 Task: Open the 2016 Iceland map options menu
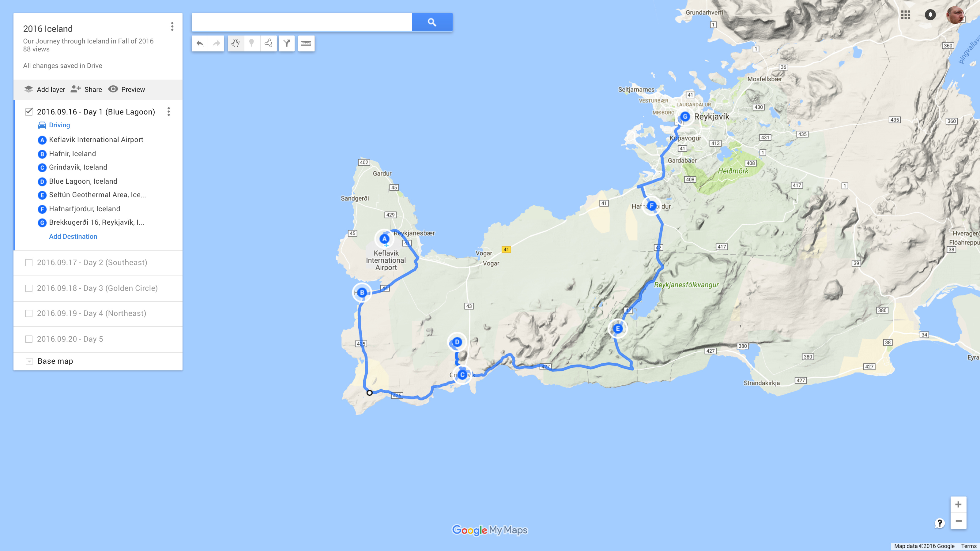[x=172, y=26]
